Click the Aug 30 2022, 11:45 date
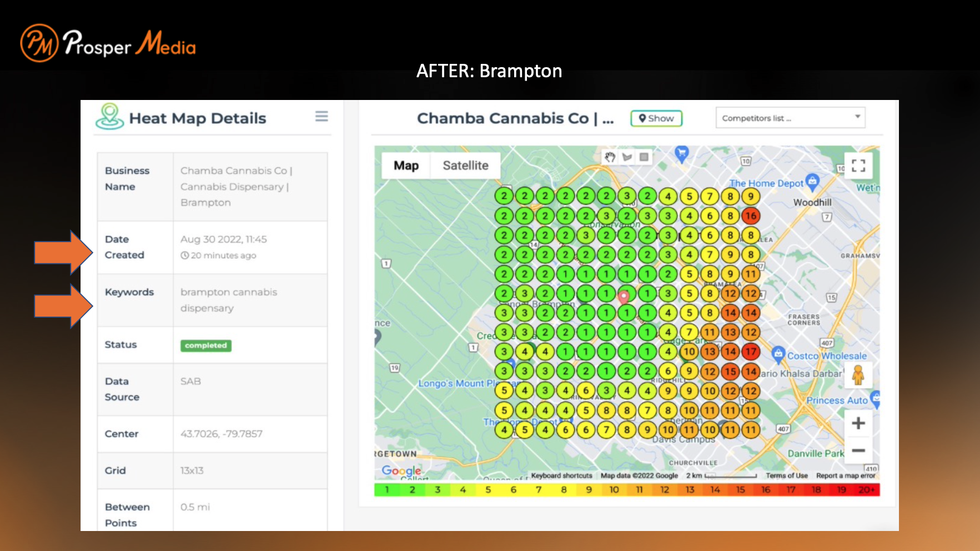The height and width of the screenshot is (551, 980). pyautogui.click(x=224, y=239)
